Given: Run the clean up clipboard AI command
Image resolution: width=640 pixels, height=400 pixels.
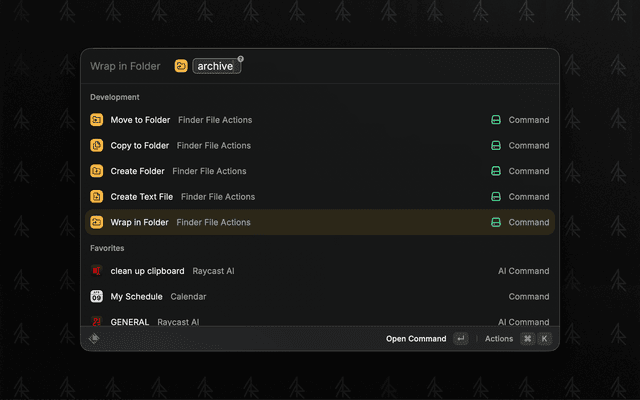Looking at the screenshot, I should point(147,271).
